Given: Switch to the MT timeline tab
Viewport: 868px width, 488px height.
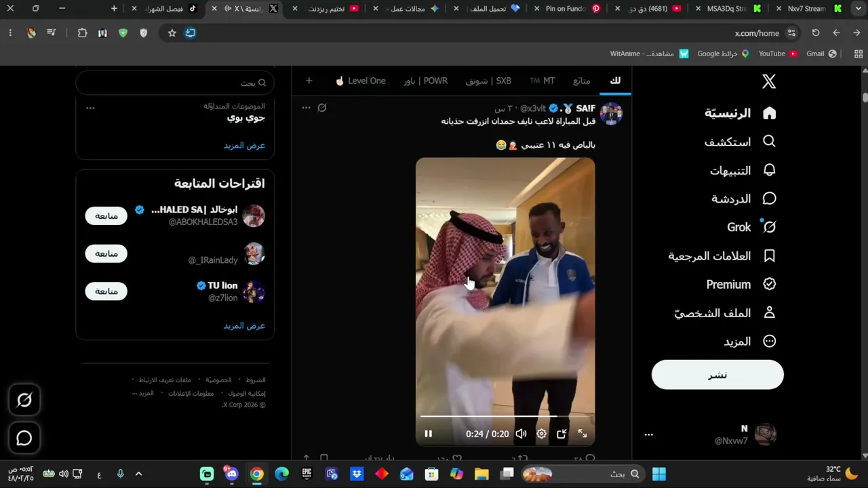Looking at the screenshot, I should point(542,81).
